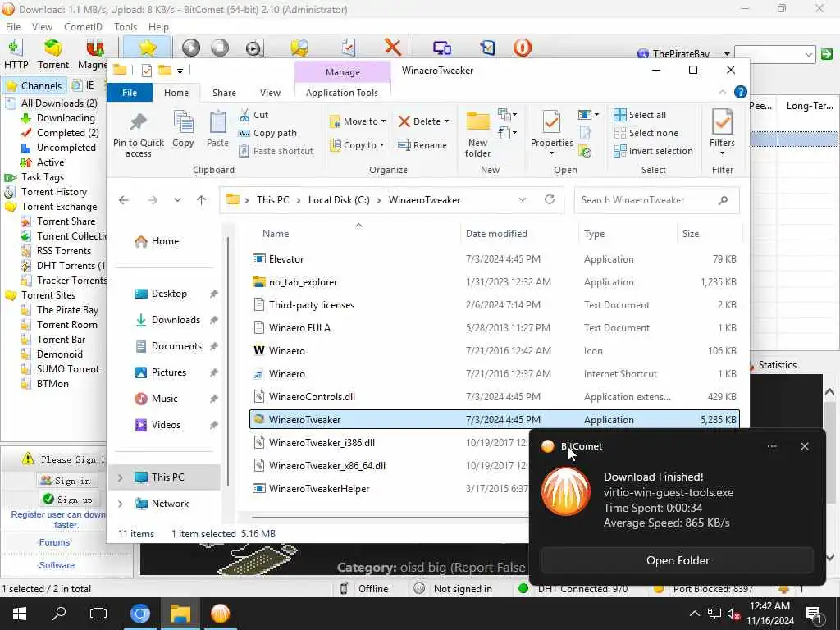
Task: Open the Delete dropdown arrow
Action: click(x=447, y=121)
